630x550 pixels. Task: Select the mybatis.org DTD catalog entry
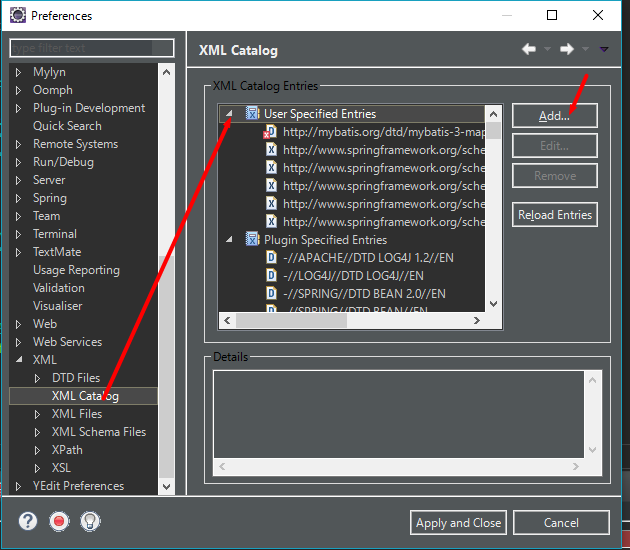[384, 132]
